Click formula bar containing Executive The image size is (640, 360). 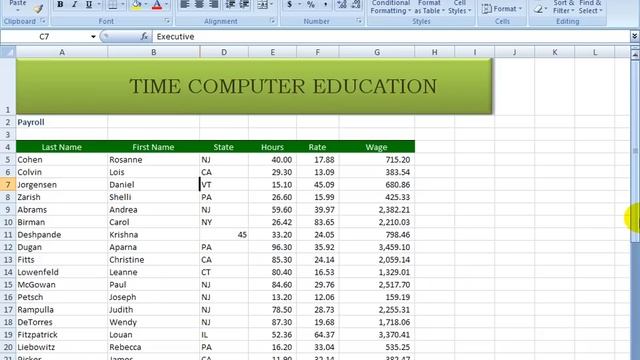coord(391,37)
